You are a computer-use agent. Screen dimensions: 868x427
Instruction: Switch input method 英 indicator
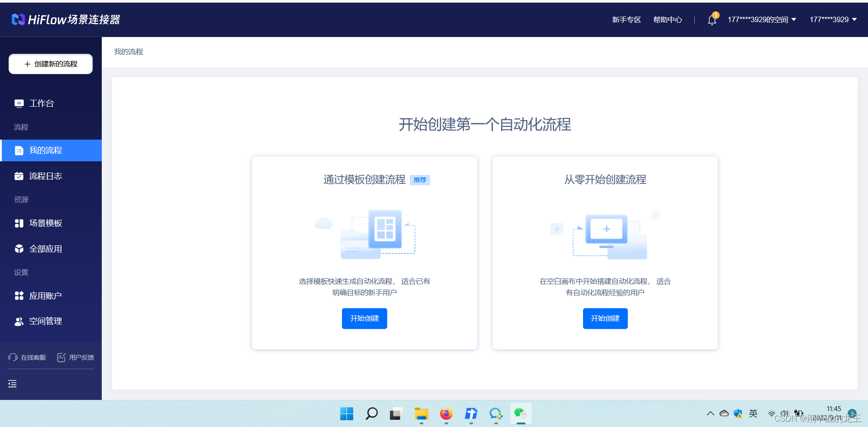click(x=753, y=413)
